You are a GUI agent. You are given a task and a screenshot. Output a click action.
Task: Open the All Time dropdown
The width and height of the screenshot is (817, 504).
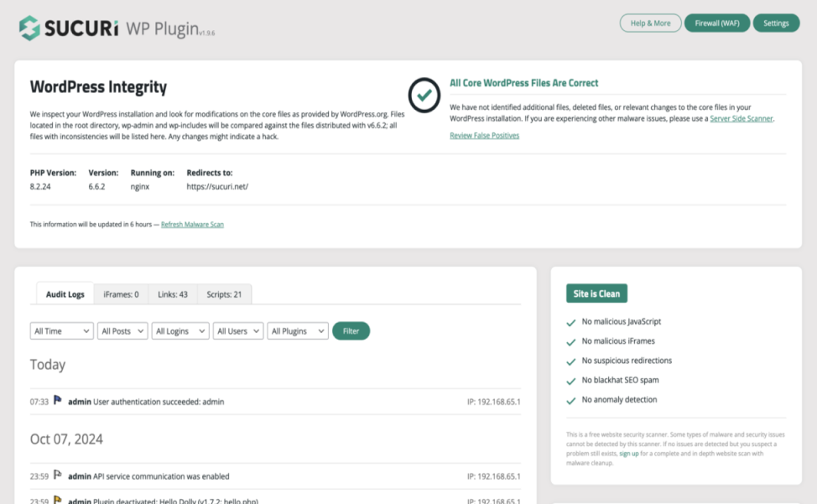click(x=61, y=331)
